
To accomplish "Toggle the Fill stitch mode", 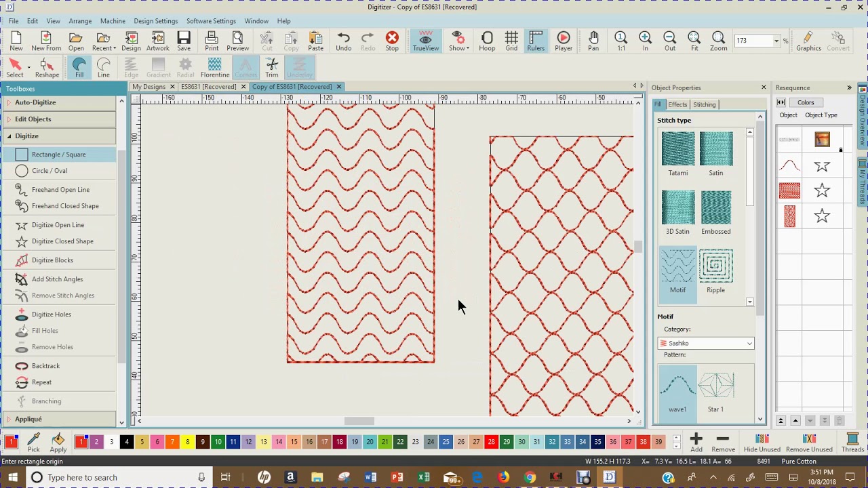I will tap(79, 68).
